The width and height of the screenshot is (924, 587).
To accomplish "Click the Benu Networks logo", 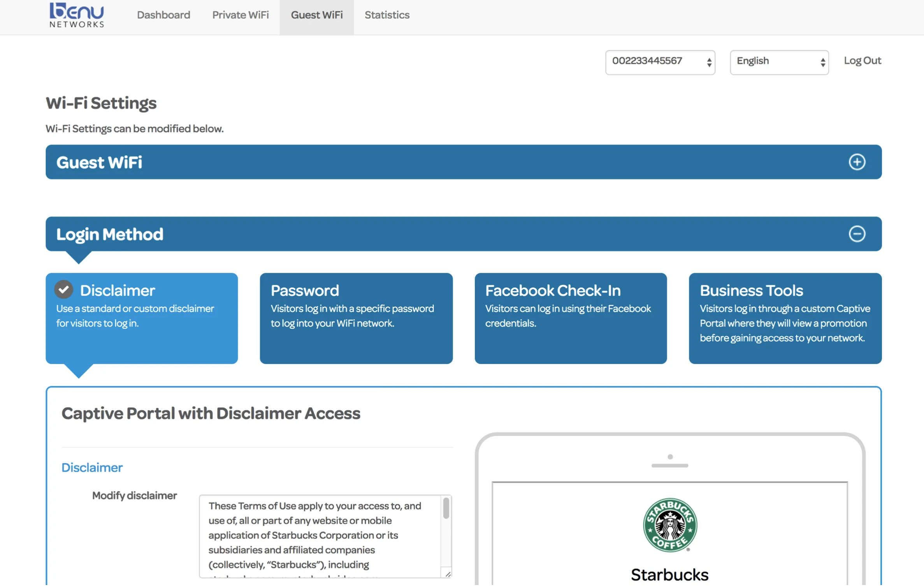I will tap(76, 16).
